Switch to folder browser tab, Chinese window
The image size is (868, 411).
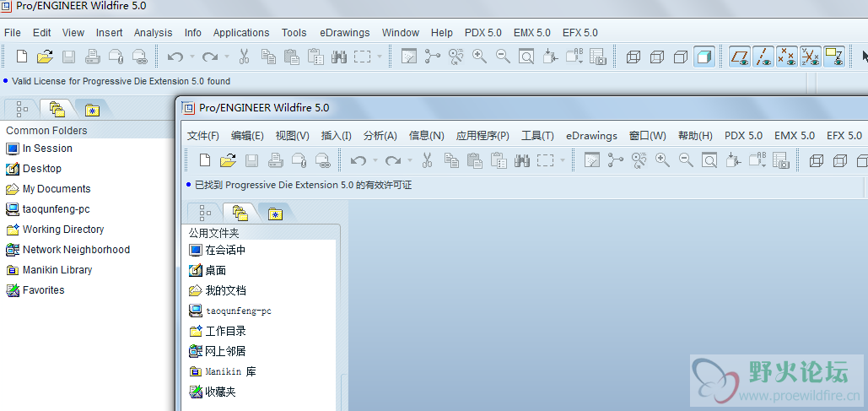[x=240, y=212]
